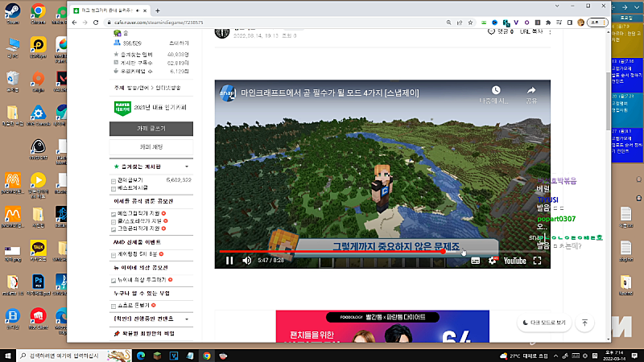Image resolution: width=644 pixels, height=362 pixels.
Task: Check the 전체글보기 checkbox item
Action: click(x=114, y=180)
